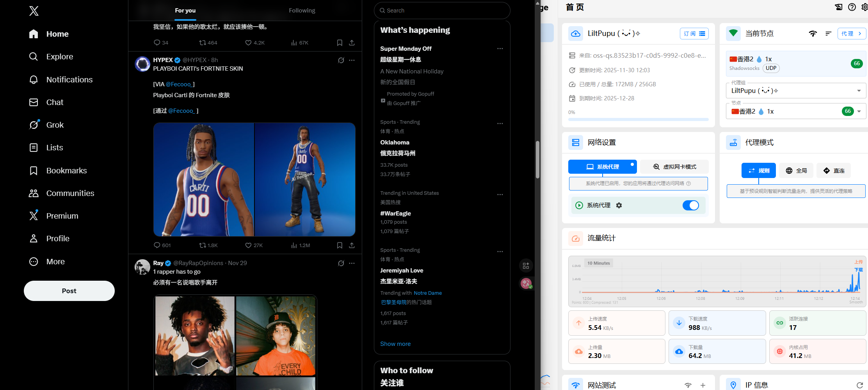Open the 节点 香港2 dropdown
868x390 pixels.
coord(859,111)
